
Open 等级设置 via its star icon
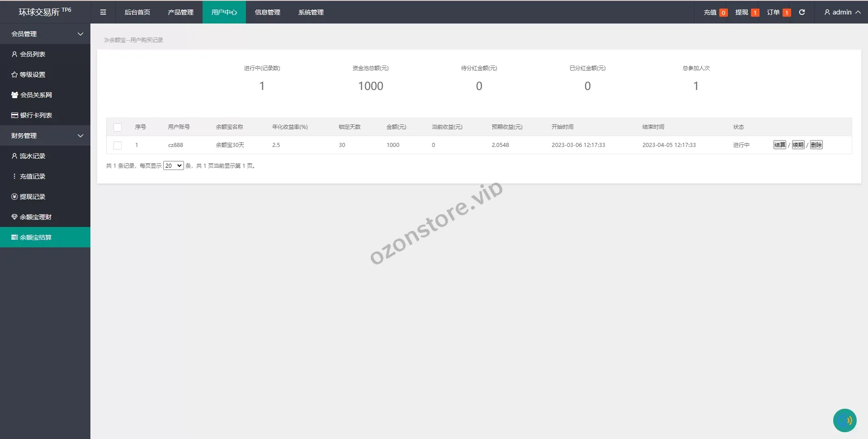click(14, 75)
